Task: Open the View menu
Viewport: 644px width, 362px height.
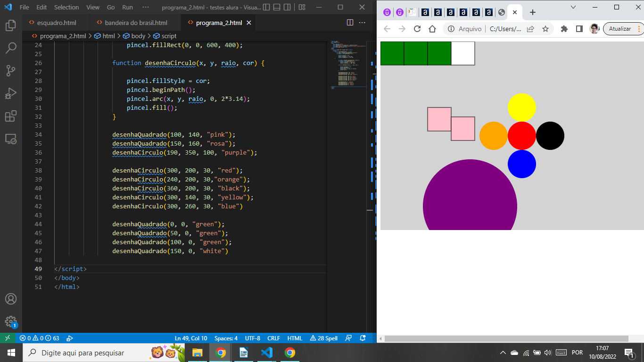Action: tap(93, 7)
